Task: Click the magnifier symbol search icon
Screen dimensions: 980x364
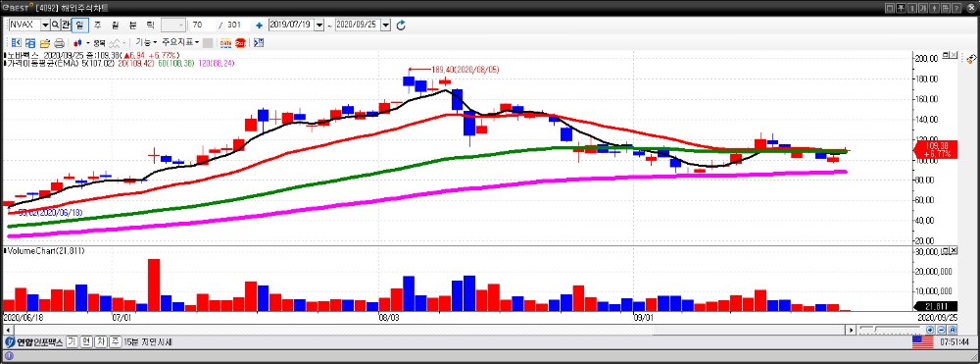Action: 55,25
